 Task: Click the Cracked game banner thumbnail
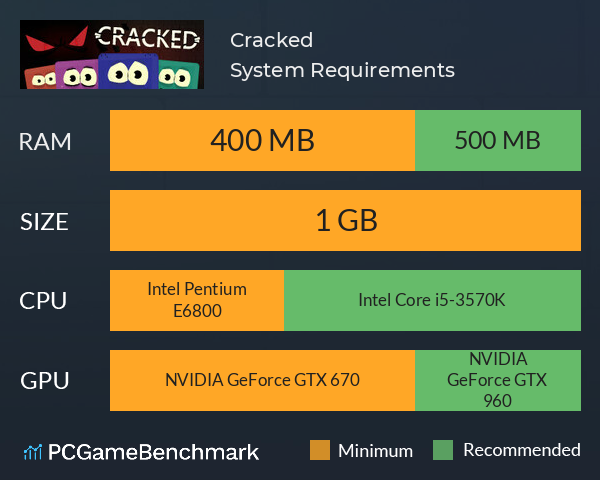tap(112, 54)
